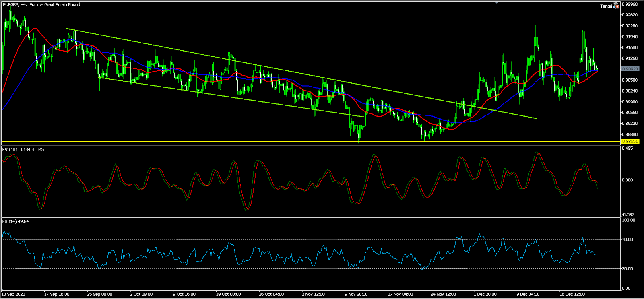Screen dimensions: 644x299
Task: Click the Tengri expert advisor icon
Action: coord(616,6)
